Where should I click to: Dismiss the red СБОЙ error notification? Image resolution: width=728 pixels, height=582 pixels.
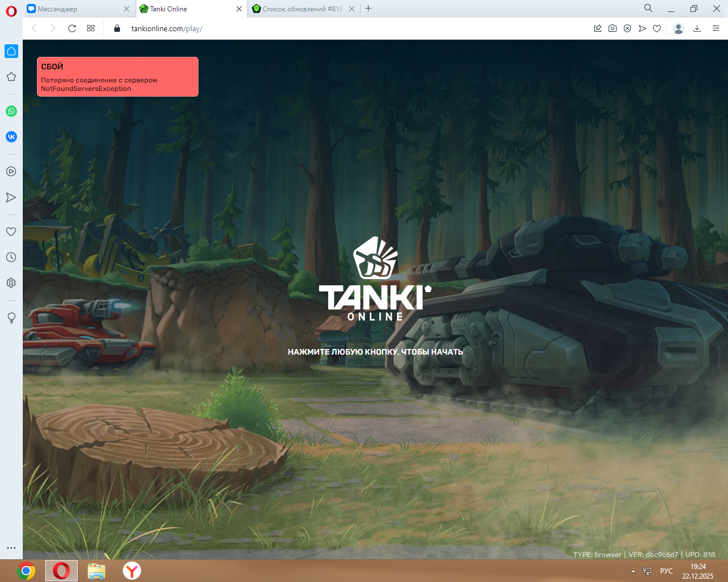[118, 77]
